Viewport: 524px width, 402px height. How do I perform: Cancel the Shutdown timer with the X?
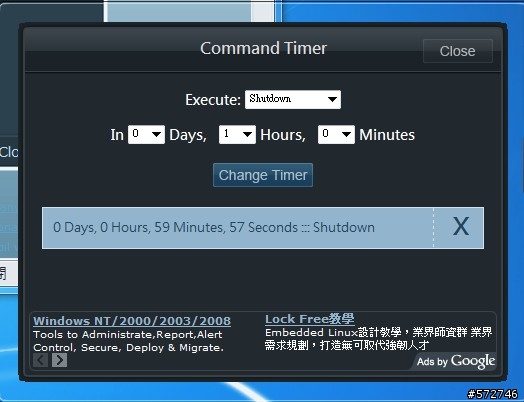tap(461, 227)
